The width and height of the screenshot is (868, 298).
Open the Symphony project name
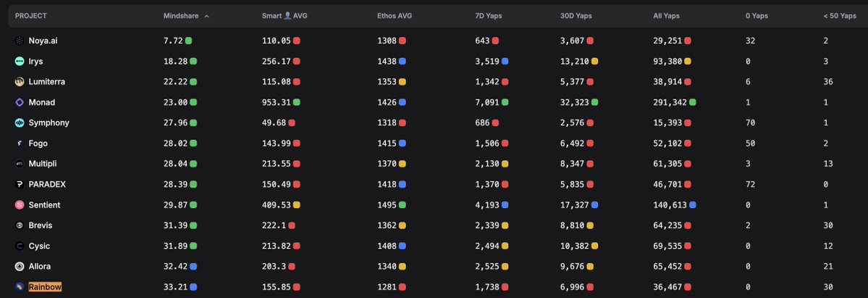(x=49, y=123)
